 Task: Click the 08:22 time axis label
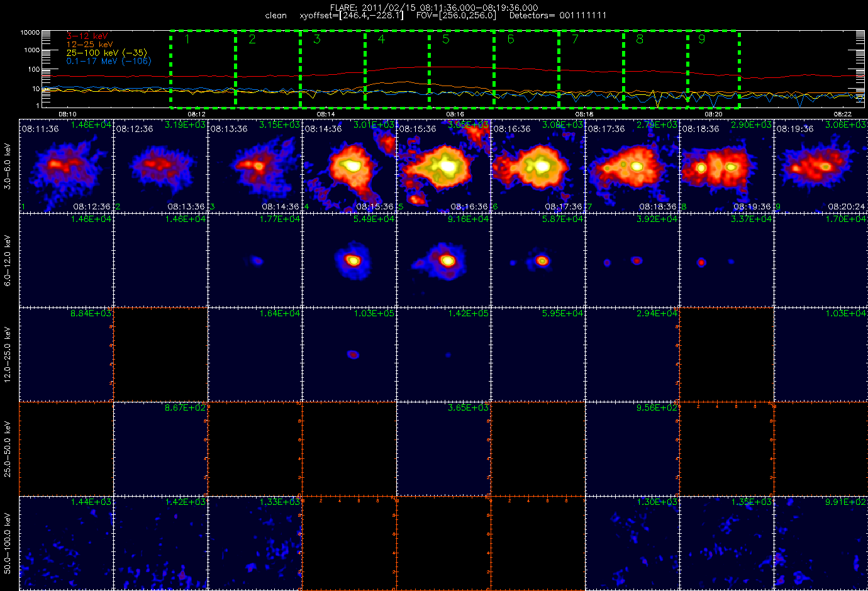tap(842, 114)
